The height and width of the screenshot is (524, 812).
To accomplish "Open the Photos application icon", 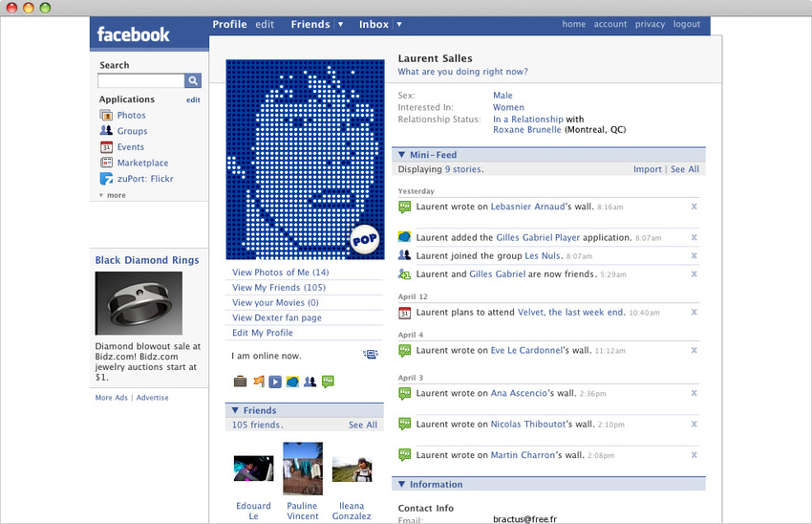I will coord(106,115).
